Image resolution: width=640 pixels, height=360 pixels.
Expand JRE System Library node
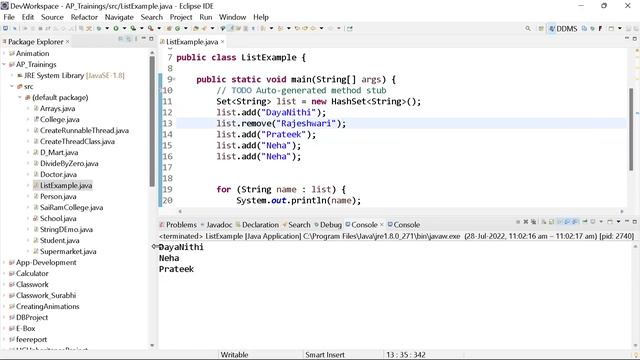pos(12,76)
